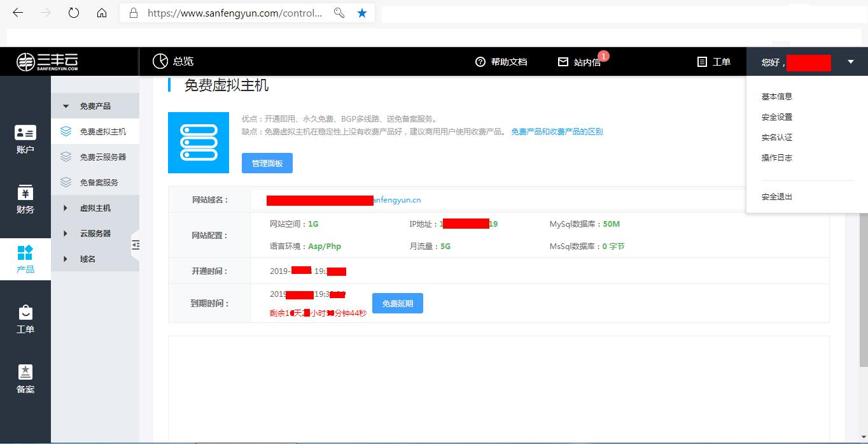Click the 月流量 5G value
The image size is (868, 444).
(445, 247)
